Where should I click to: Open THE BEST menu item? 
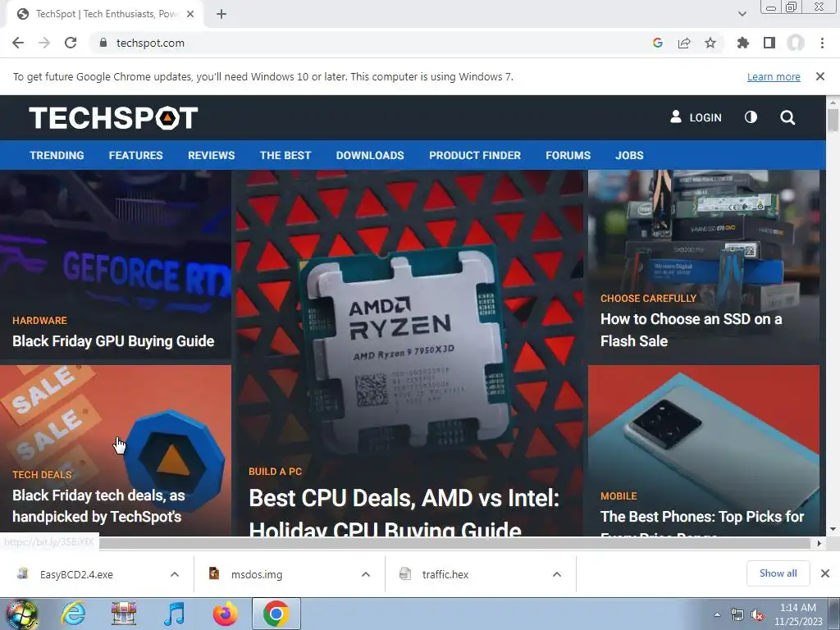point(285,155)
